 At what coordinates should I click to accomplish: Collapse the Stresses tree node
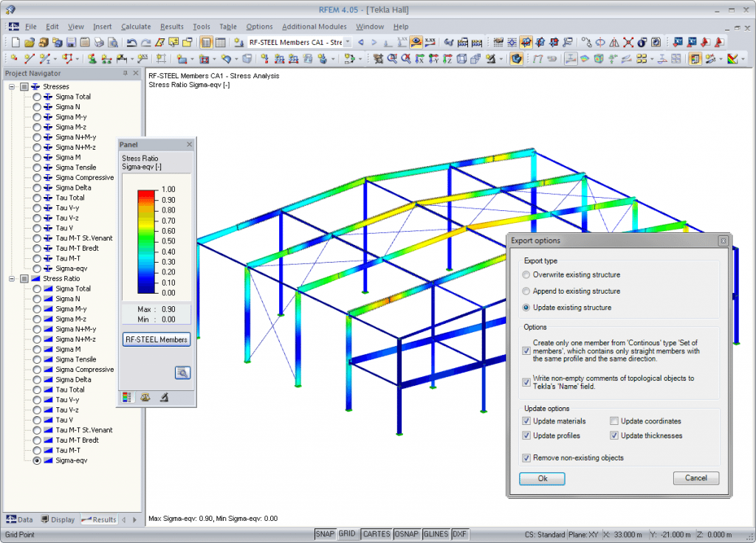tap(13, 86)
